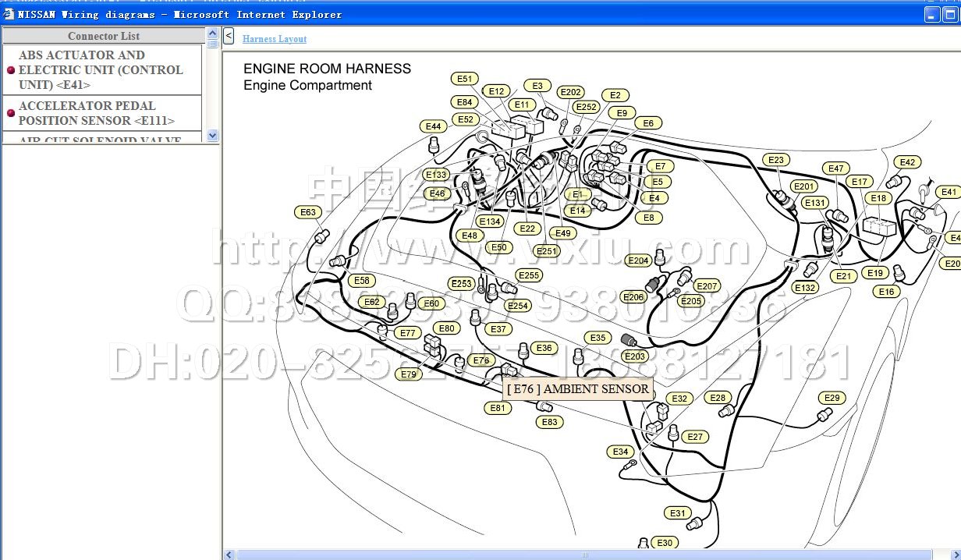This screenshot has width=961, height=560.
Task: Choose connector label E58
Action: tap(362, 281)
